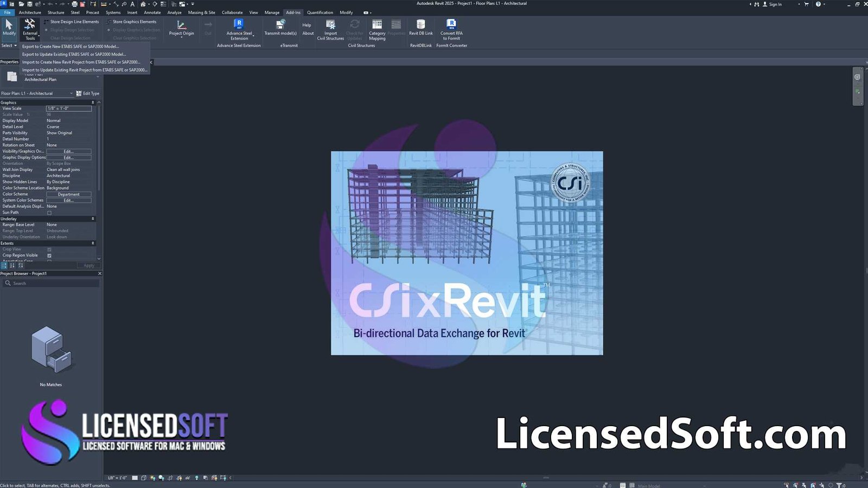Viewport: 868px width, 488px height.
Task: Click Edit for Visibility/Graphics Overrides
Action: point(69,151)
